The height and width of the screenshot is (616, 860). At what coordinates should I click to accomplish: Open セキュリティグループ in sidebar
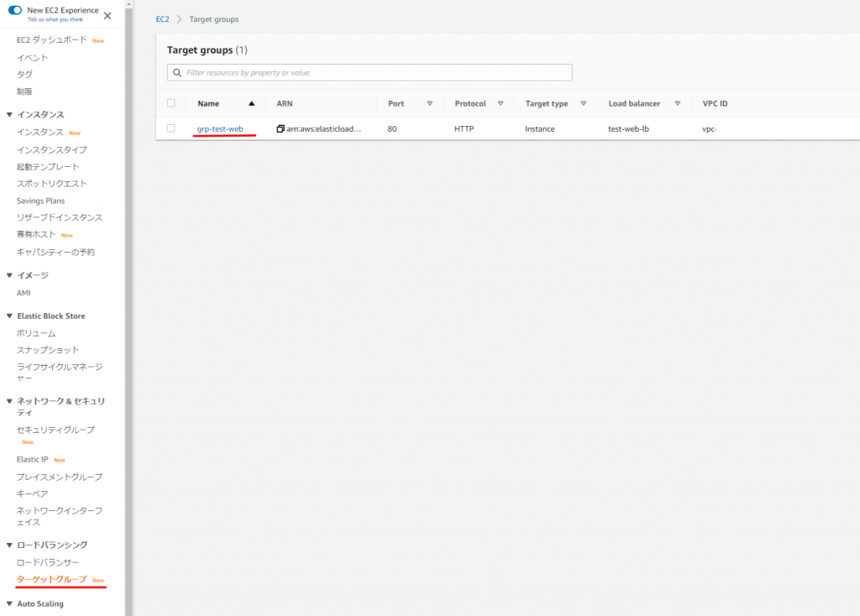point(55,430)
